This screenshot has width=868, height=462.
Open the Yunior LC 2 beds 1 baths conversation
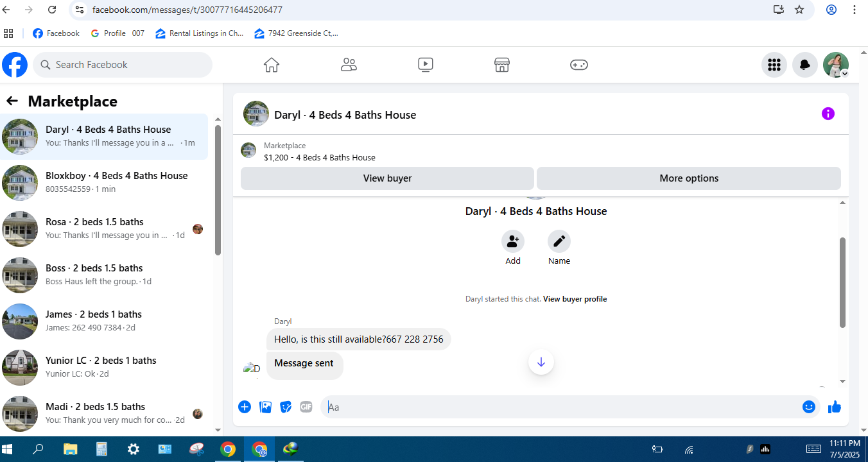[x=104, y=367]
